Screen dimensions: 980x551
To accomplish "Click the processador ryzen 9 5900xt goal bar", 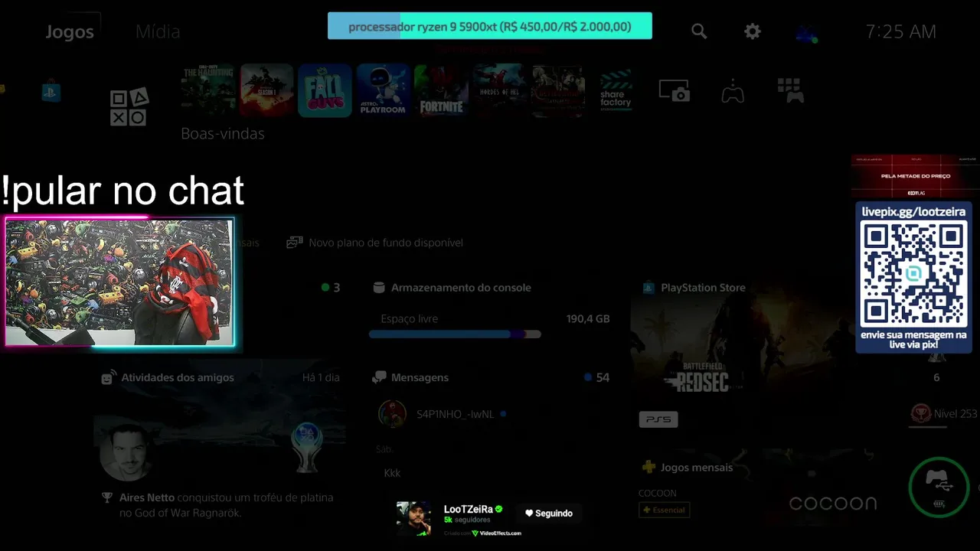I will pyautogui.click(x=490, y=26).
